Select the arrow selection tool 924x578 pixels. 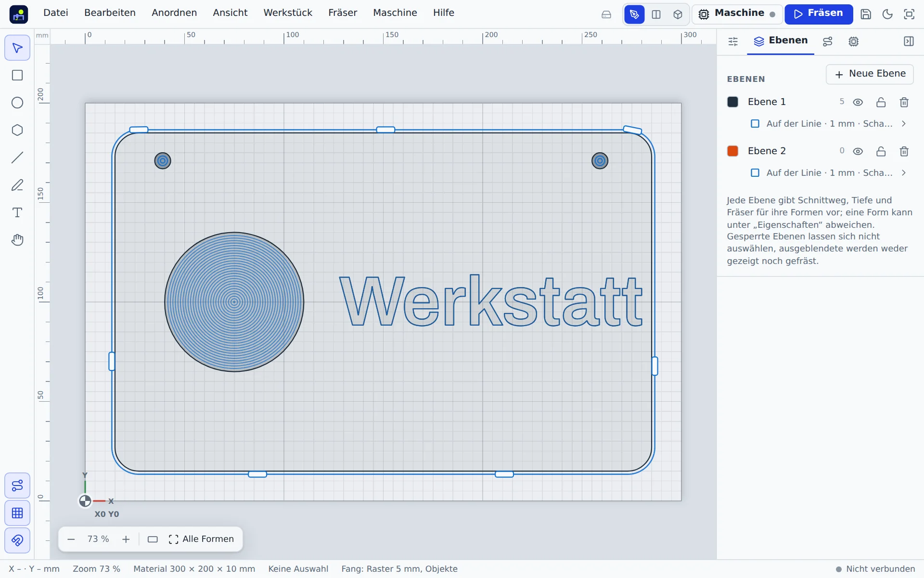coord(17,48)
